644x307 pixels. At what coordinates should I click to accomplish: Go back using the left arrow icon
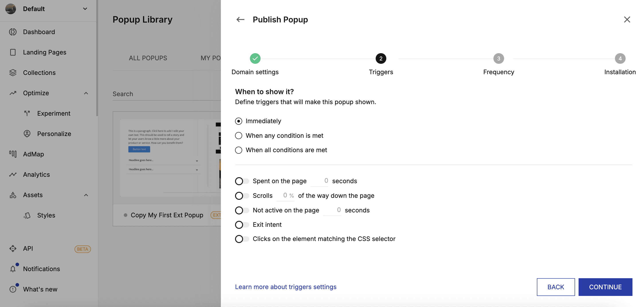coord(240,19)
